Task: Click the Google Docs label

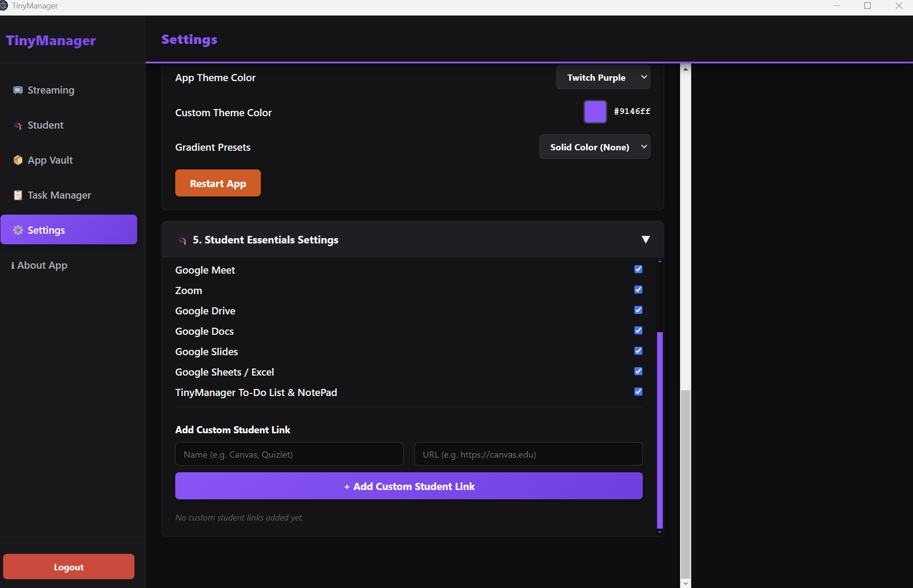Action: (204, 331)
